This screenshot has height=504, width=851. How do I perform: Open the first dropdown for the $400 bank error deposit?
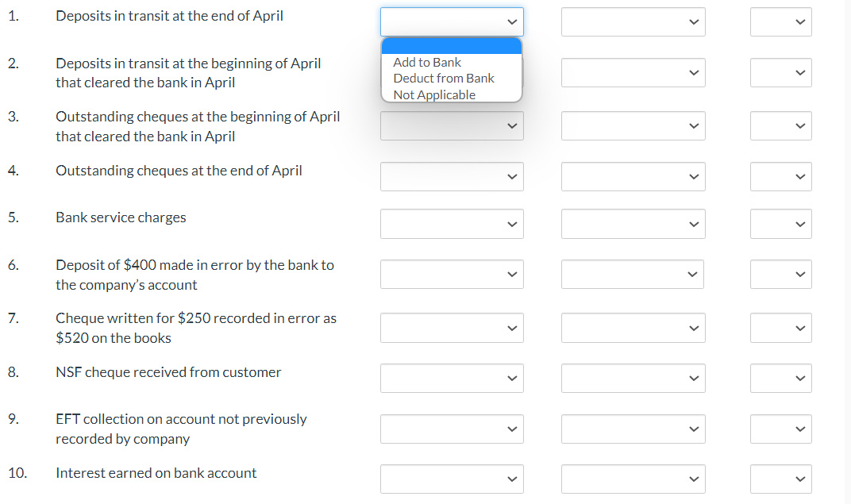click(452, 274)
